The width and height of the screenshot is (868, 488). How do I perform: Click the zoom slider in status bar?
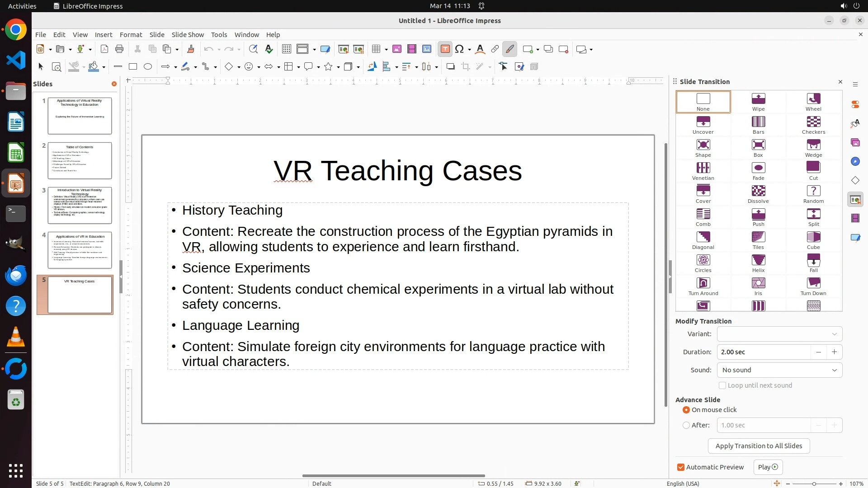[x=814, y=484]
